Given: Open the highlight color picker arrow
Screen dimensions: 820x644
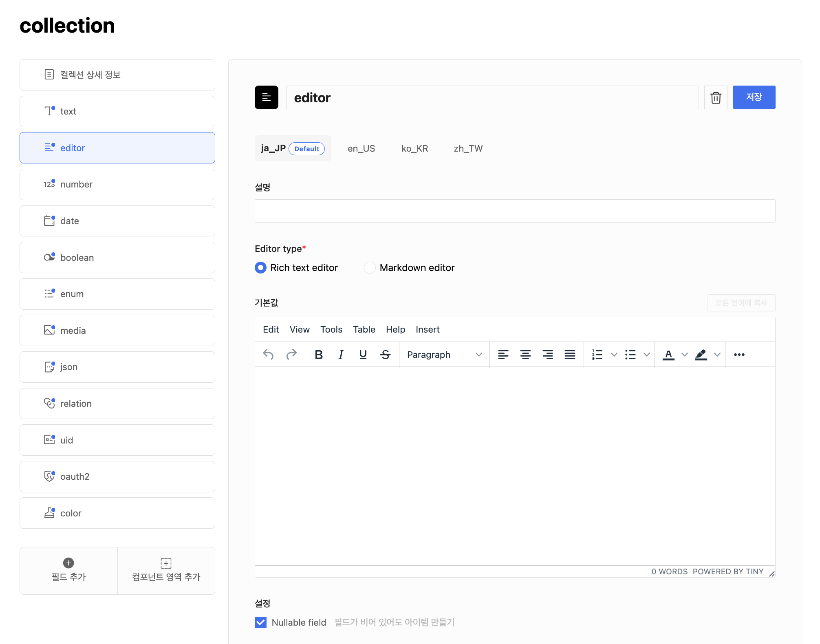Looking at the screenshot, I should [x=717, y=355].
